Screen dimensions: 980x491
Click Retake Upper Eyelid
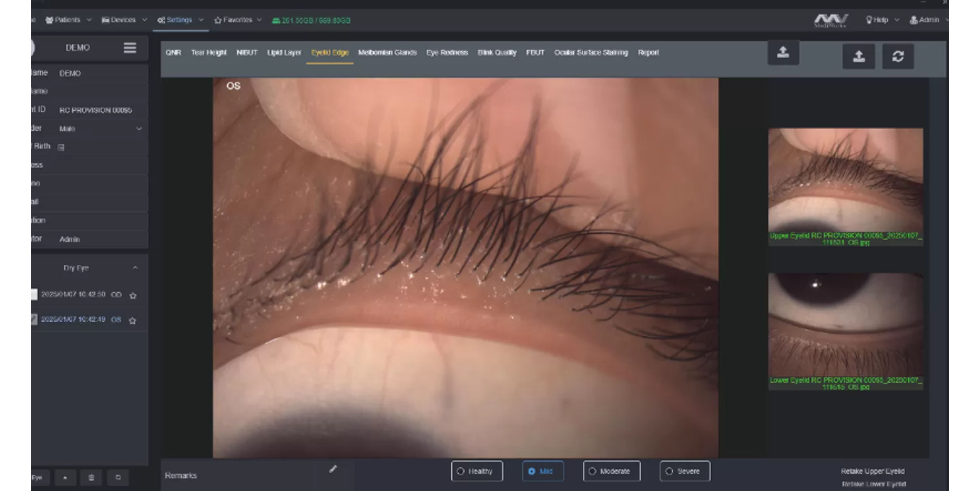point(873,471)
